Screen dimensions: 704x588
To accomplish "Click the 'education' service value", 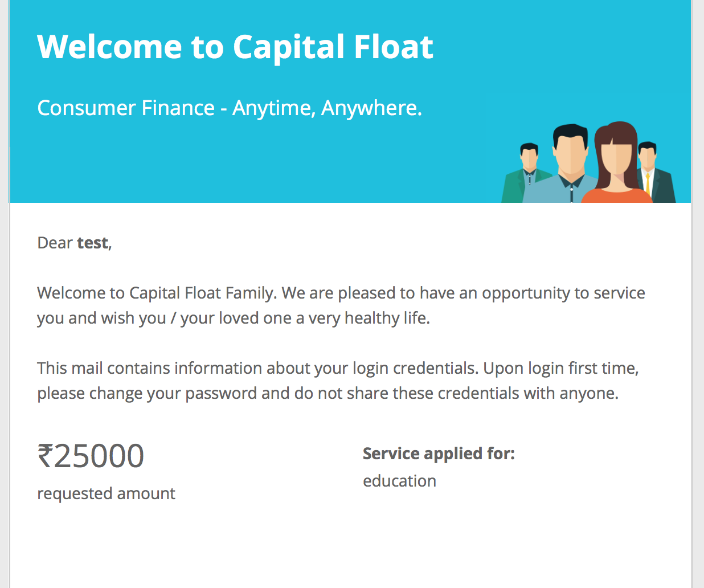I will tap(399, 481).
